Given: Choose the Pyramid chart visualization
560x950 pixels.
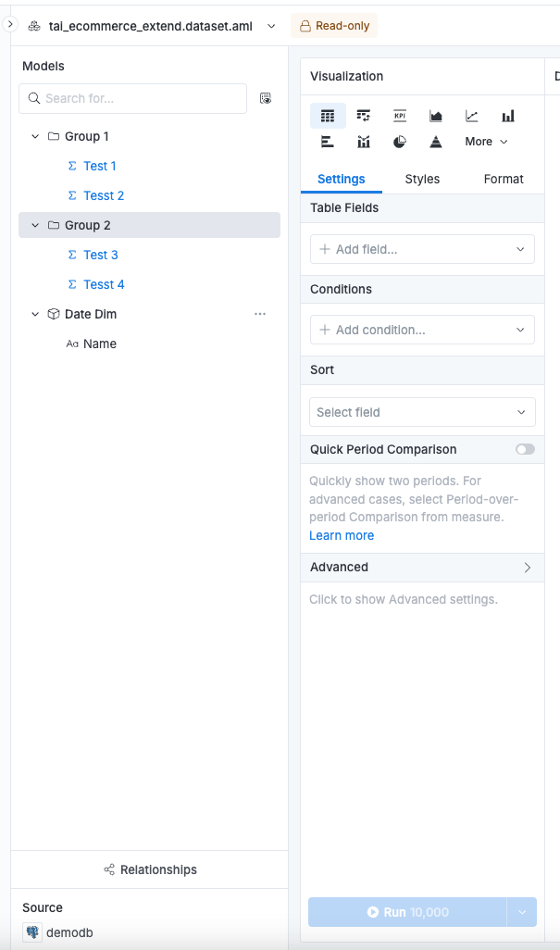Looking at the screenshot, I should pyautogui.click(x=436, y=142).
